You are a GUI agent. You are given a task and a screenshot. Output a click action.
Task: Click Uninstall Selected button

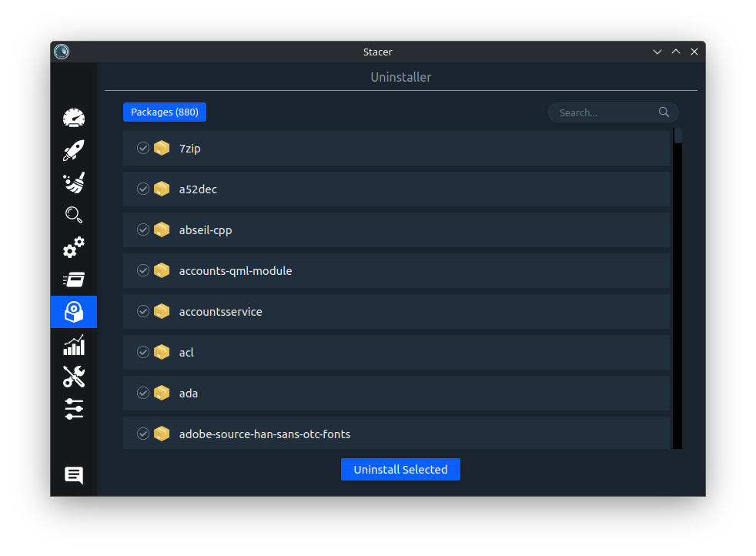(x=400, y=469)
